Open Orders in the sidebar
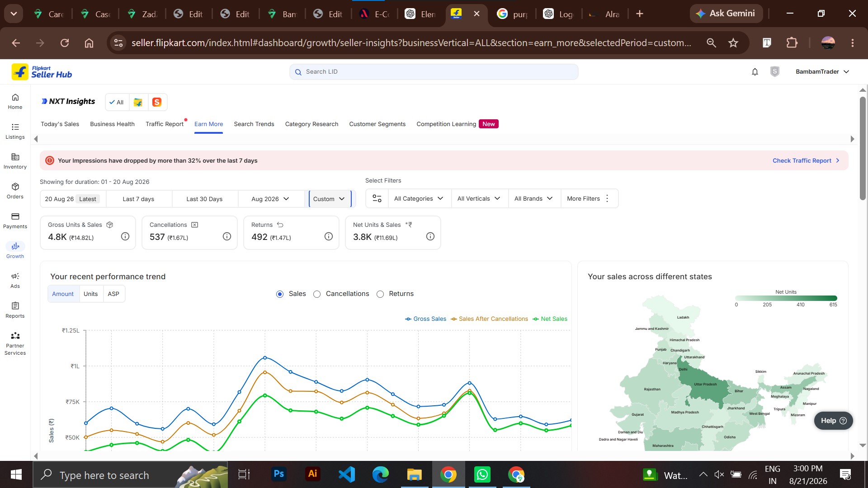868x488 pixels. pos(15,191)
